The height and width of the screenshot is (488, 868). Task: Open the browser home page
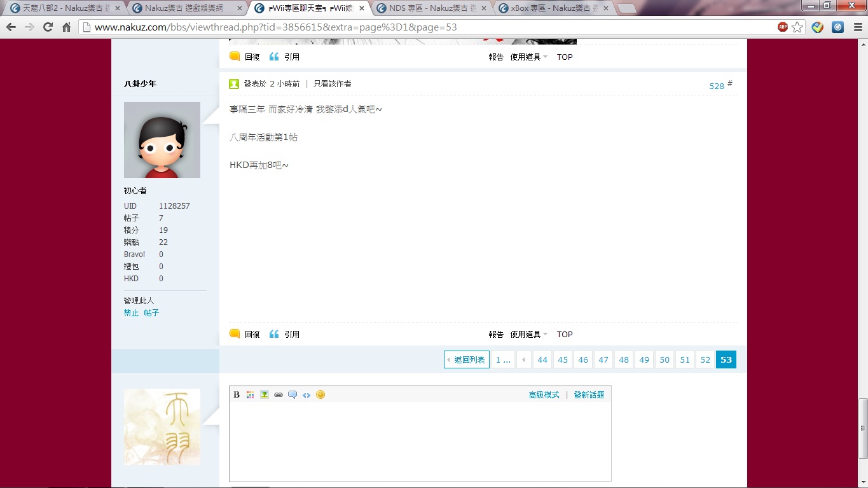pyautogui.click(x=66, y=27)
